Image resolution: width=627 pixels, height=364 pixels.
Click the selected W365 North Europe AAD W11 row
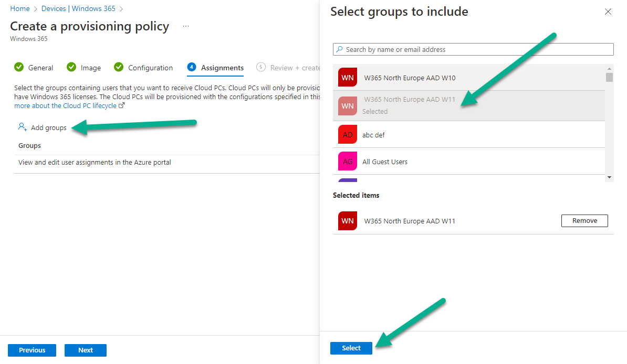coord(468,106)
